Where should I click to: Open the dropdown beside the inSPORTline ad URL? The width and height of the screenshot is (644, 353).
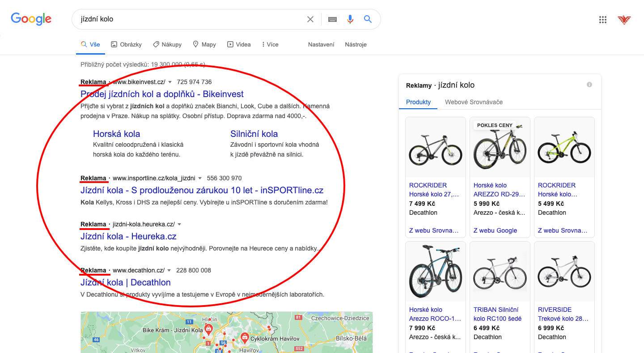point(200,178)
